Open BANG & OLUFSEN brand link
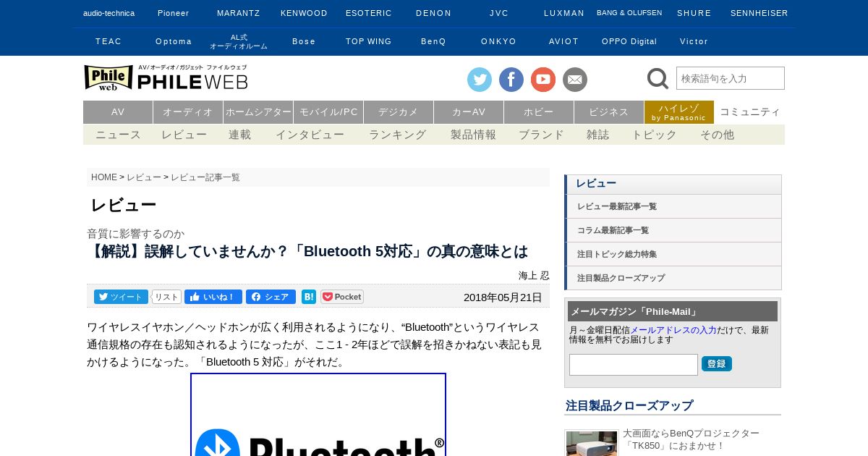Image resolution: width=868 pixels, height=456 pixels. [629, 13]
